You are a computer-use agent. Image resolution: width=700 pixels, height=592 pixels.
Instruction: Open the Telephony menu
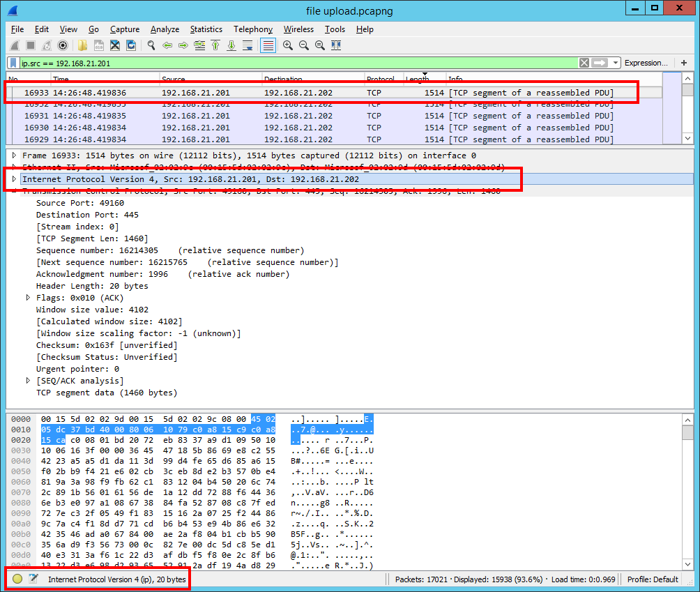[252, 29]
